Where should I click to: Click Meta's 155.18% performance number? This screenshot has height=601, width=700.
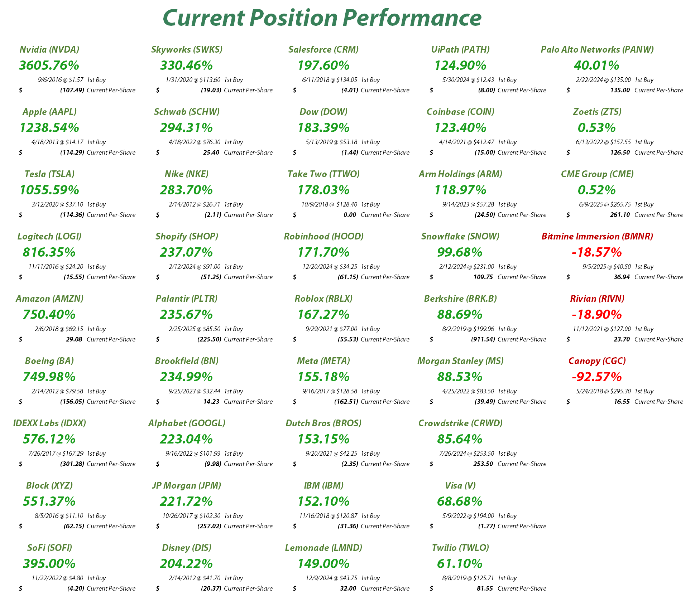[x=323, y=377]
